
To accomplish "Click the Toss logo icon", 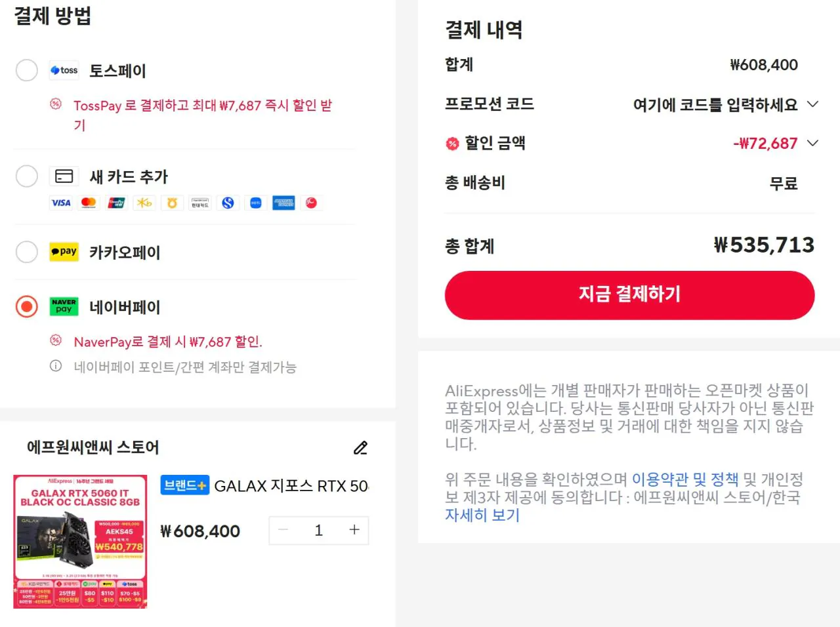I will 64,70.
